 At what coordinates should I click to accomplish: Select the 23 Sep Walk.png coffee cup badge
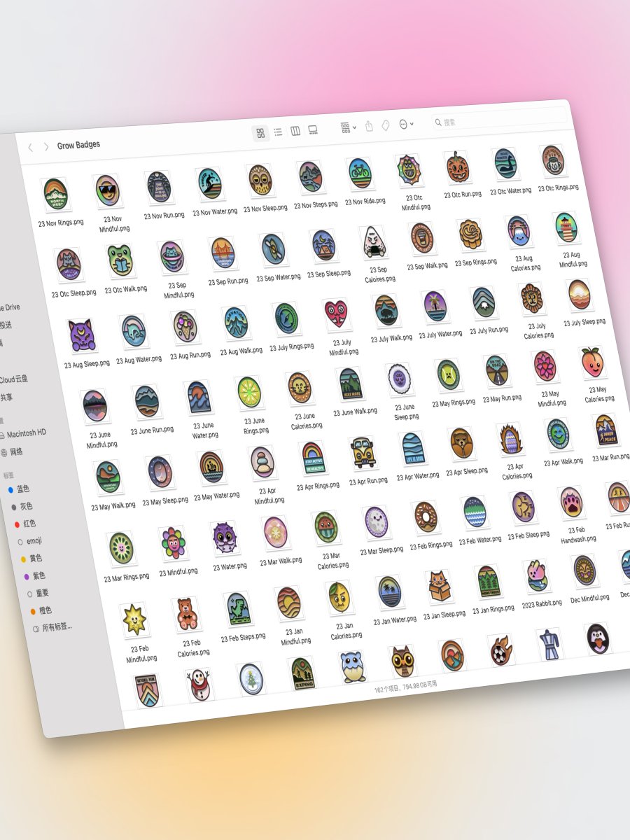pyautogui.click(x=422, y=239)
